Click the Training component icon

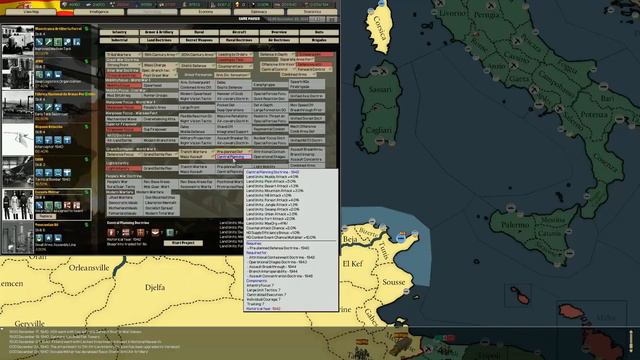pos(170,232)
